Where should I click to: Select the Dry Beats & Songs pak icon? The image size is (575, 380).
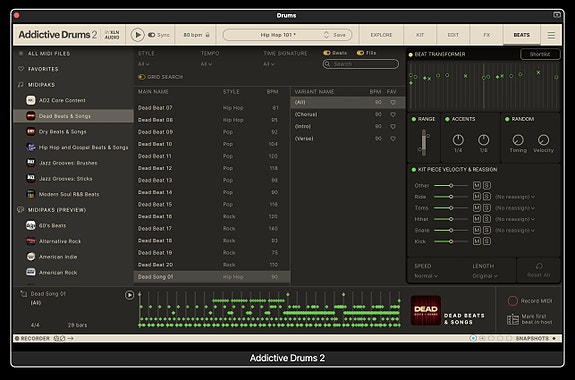[x=31, y=132]
